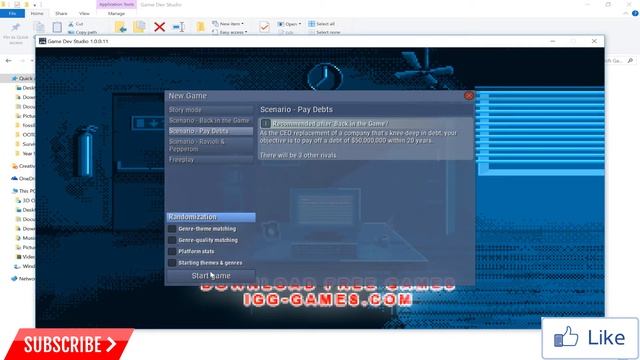Select Music folder in Explorer sidebar
Image resolution: width=640 pixels, height=360 pixels.
point(25,238)
